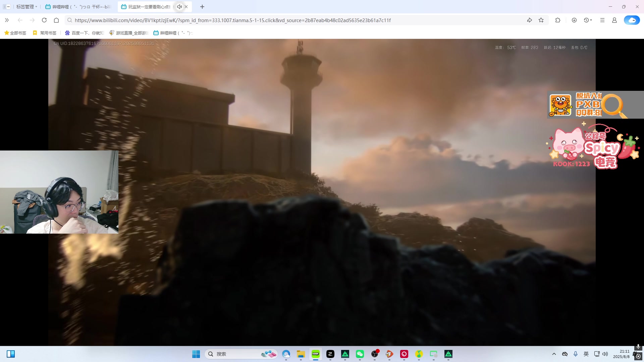This screenshot has width=644, height=362.
Task: Reload the current page
Action: (44, 20)
